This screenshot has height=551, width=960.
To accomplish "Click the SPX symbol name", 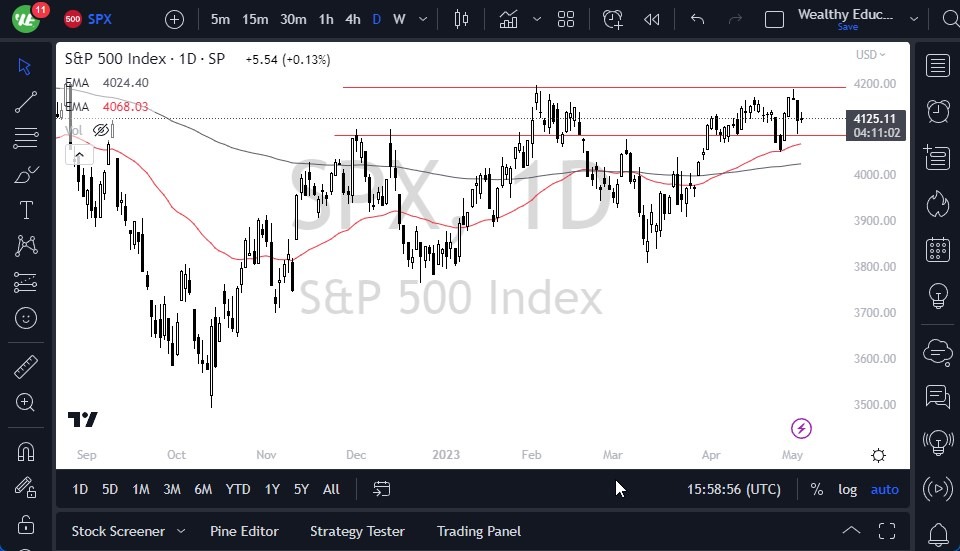I will pyautogui.click(x=100, y=19).
